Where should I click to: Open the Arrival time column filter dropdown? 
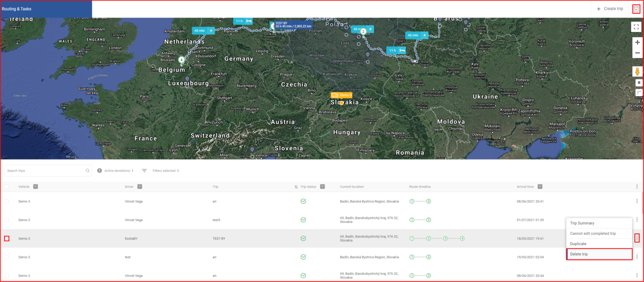coord(540,187)
